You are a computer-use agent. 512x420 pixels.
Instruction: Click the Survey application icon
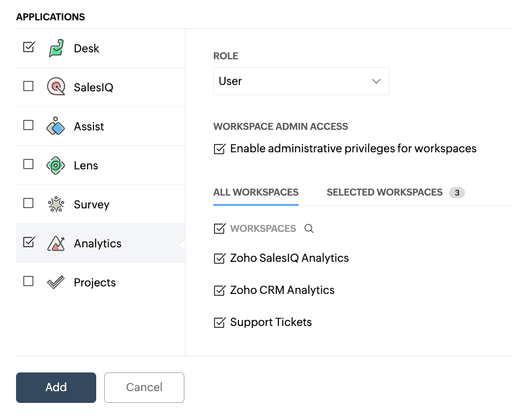click(56, 204)
